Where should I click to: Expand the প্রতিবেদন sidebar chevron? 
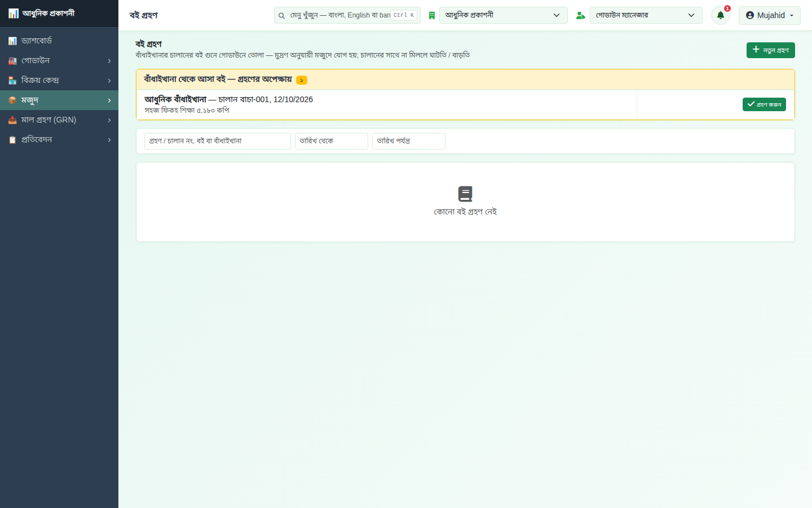click(x=109, y=140)
